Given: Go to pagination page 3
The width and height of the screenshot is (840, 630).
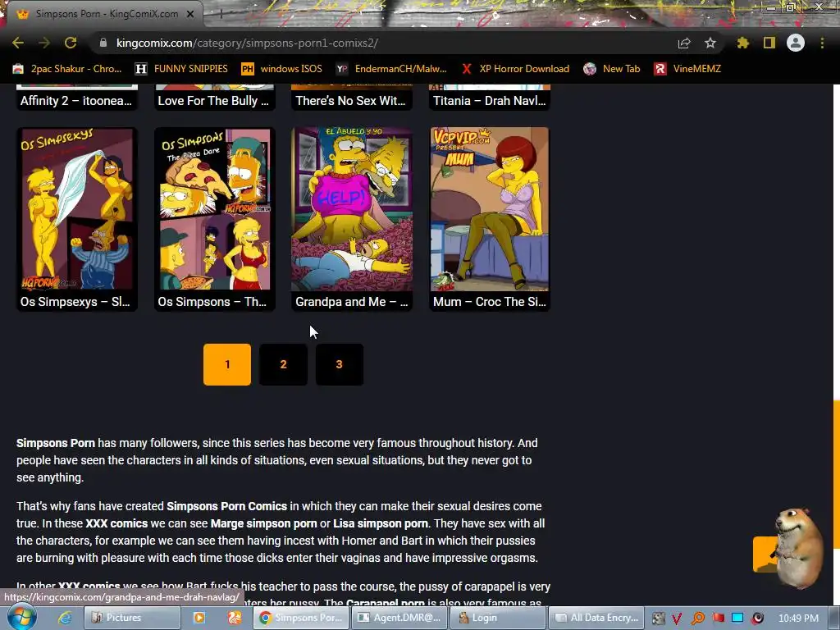Looking at the screenshot, I should click(339, 364).
